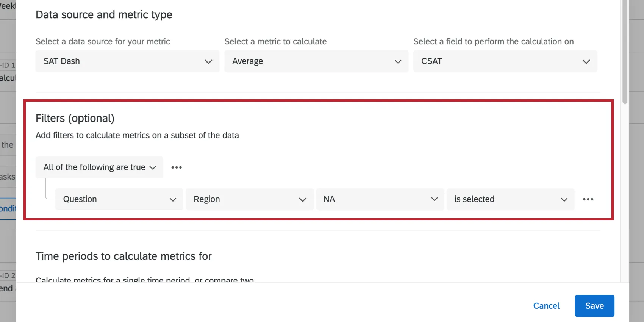The height and width of the screenshot is (322, 644).
Task: Click the chevron arrow in the CSAT field
Action: click(x=586, y=61)
